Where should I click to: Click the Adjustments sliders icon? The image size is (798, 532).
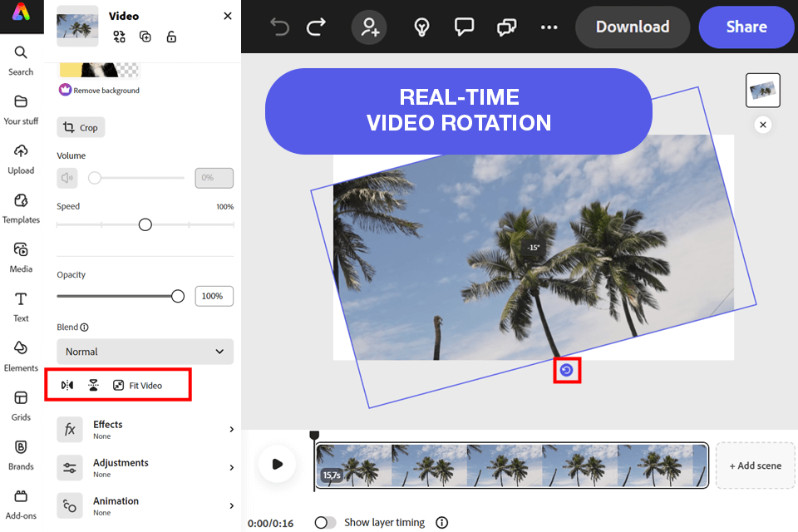pyautogui.click(x=70, y=467)
